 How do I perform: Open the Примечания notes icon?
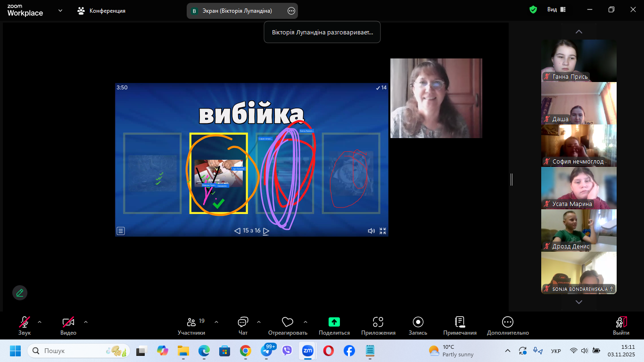460,323
